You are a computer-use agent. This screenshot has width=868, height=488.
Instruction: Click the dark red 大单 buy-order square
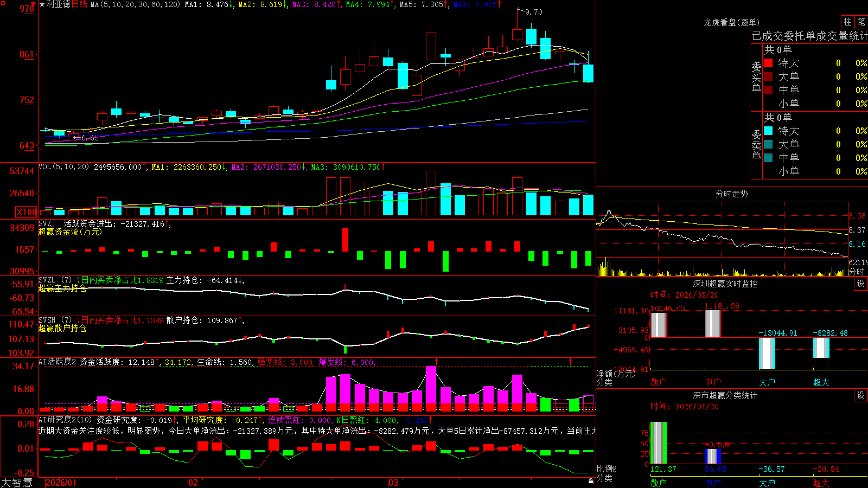click(x=768, y=76)
